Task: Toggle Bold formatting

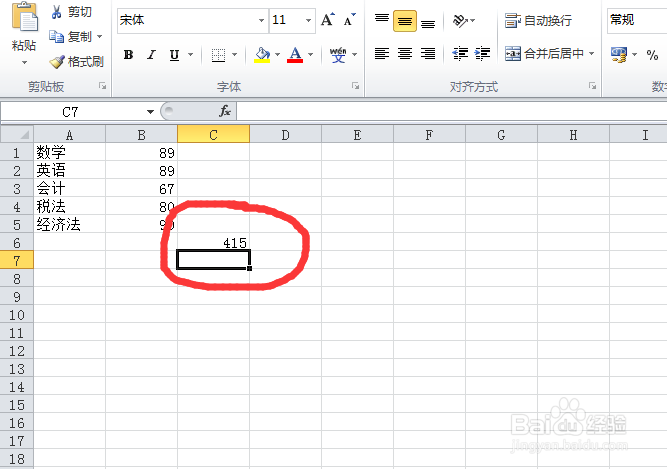Action: click(x=128, y=55)
